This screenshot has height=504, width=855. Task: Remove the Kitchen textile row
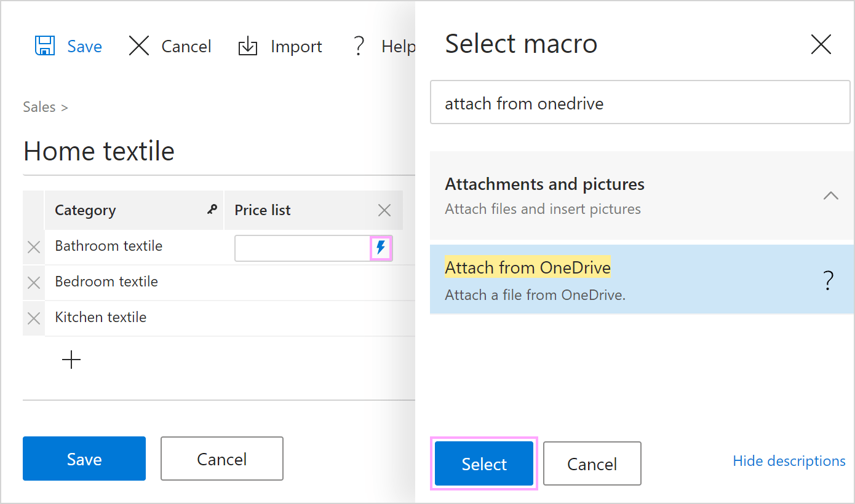click(x=34, y=318)
